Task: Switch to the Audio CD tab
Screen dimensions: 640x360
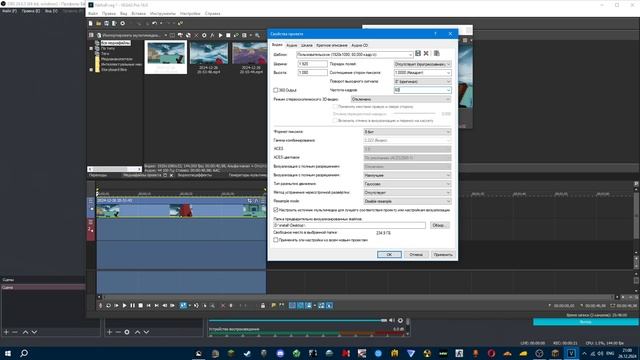Action: coord(360,45)
